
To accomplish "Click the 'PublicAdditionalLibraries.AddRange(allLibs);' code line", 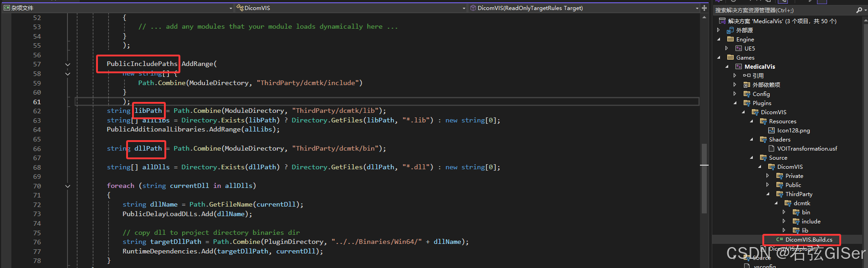I will tap(193, 130).
